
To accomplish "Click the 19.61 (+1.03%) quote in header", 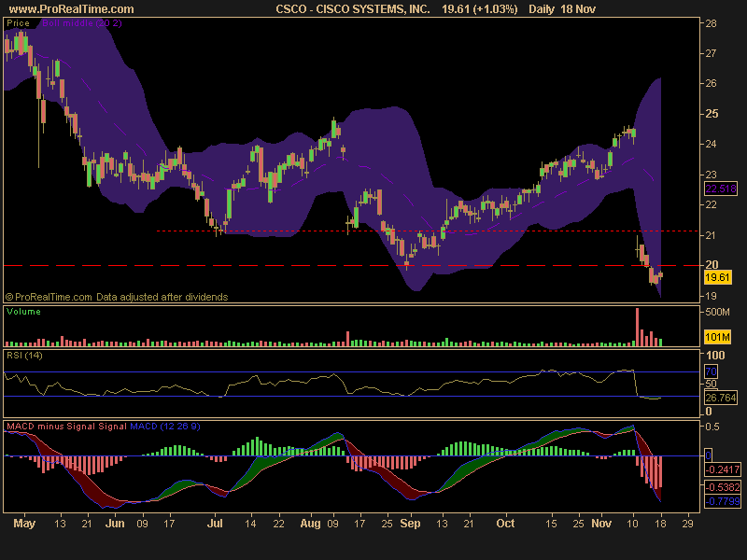I will (x=479, y=9).
